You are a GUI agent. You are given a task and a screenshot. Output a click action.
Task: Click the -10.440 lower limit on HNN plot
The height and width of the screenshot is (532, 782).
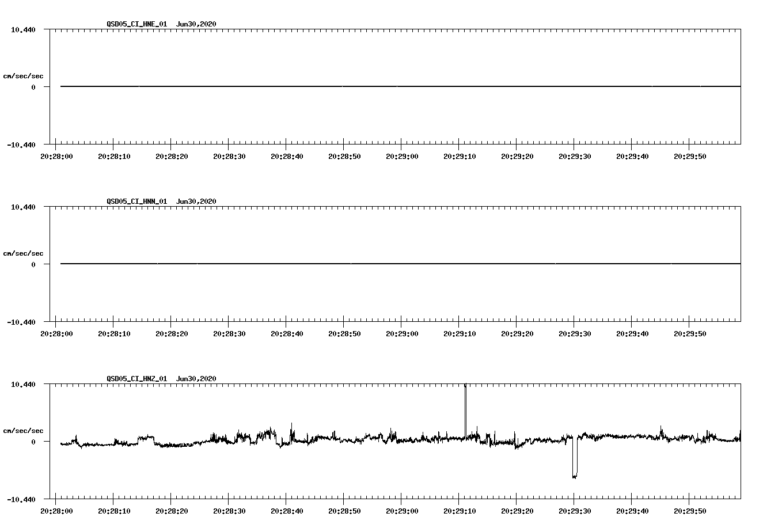21,322
